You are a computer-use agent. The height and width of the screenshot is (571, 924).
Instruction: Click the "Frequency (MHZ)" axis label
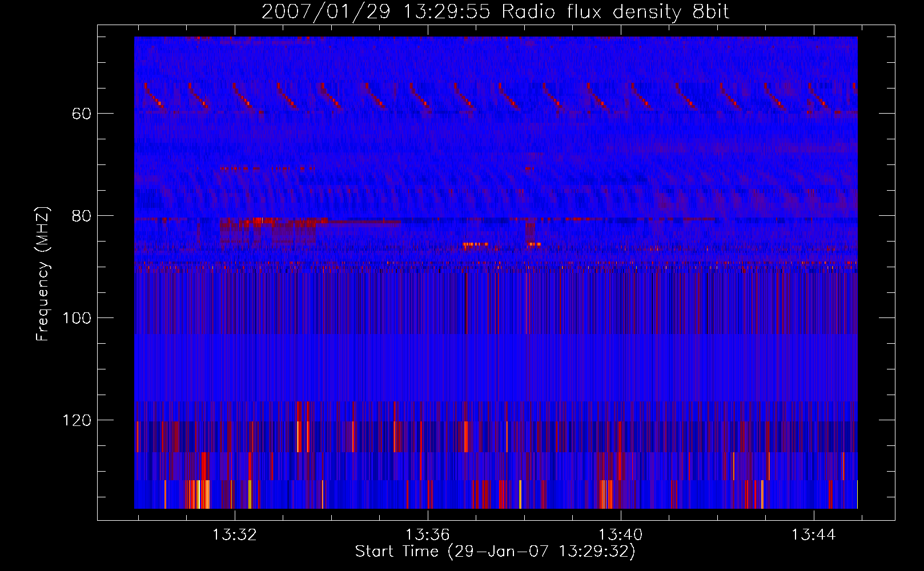tap(43, 274)
